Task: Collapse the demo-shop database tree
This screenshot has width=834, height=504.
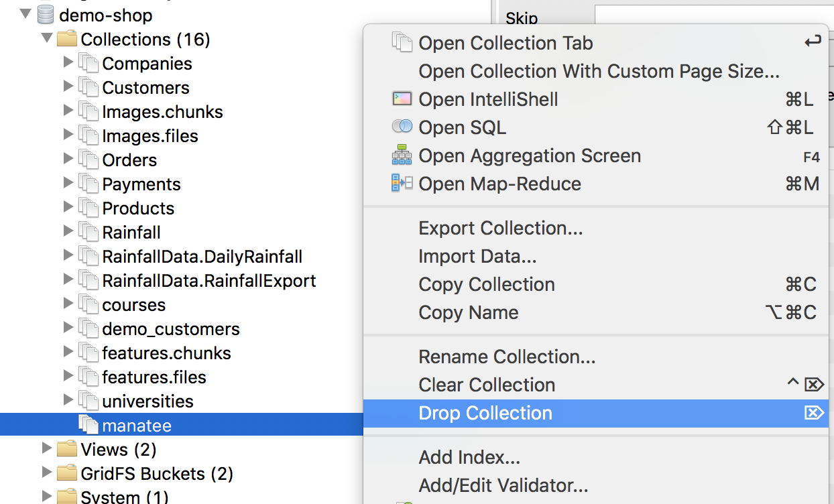Action: coord(26,13)
